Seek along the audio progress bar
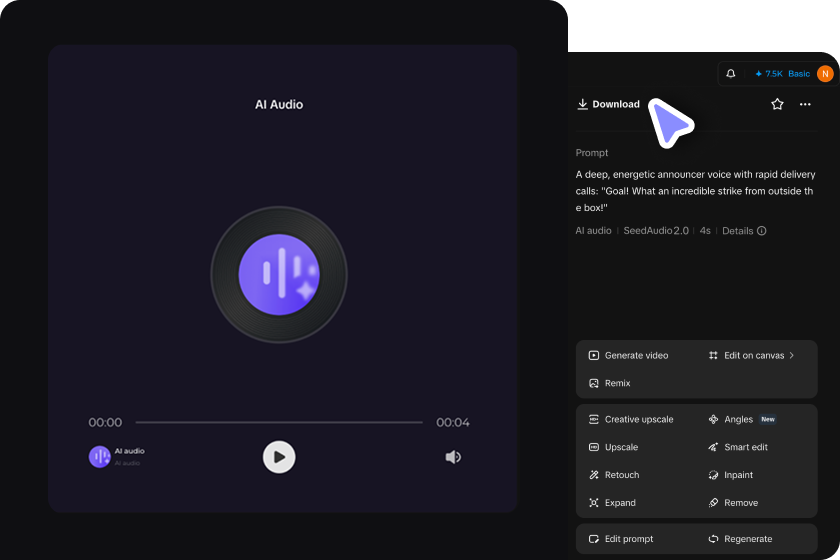 click(x=279, y=422)
